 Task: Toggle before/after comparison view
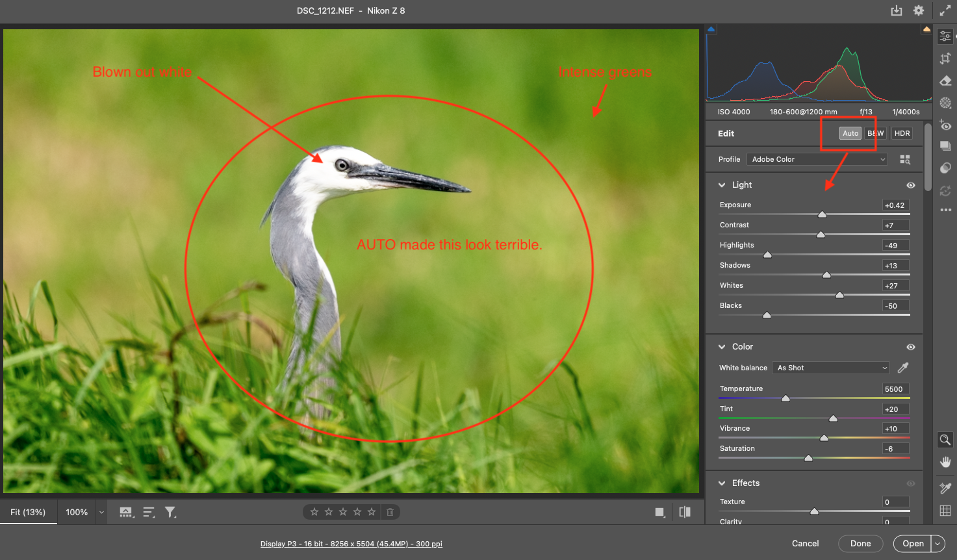click(685, 512)
